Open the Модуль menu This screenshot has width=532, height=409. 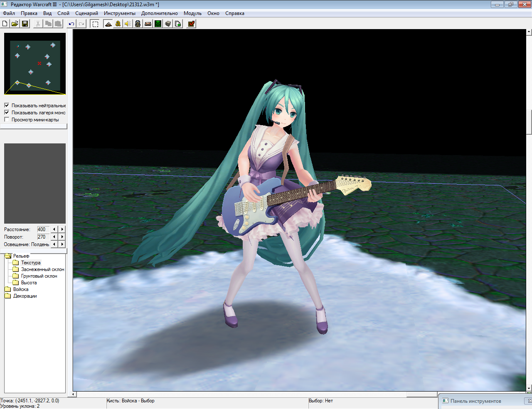tap(192, 13)
